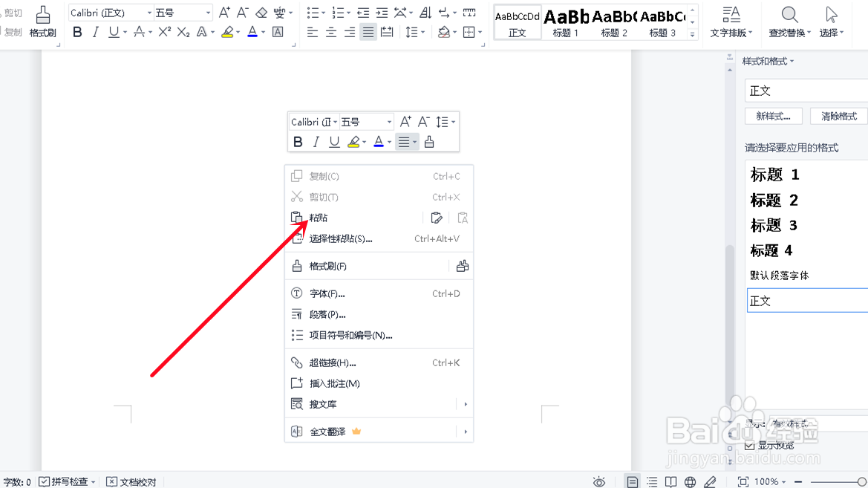This screenshot has height=488, width=868.
Task: Center text in ribbon
Action: [x=331, y=32]
